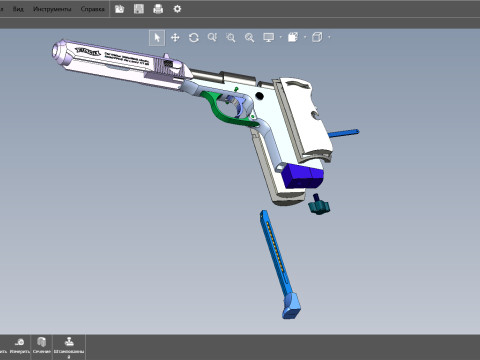Click the open file icon in top toolbar
The height and width of the screenshot is (360, 480).
(120, 9)
